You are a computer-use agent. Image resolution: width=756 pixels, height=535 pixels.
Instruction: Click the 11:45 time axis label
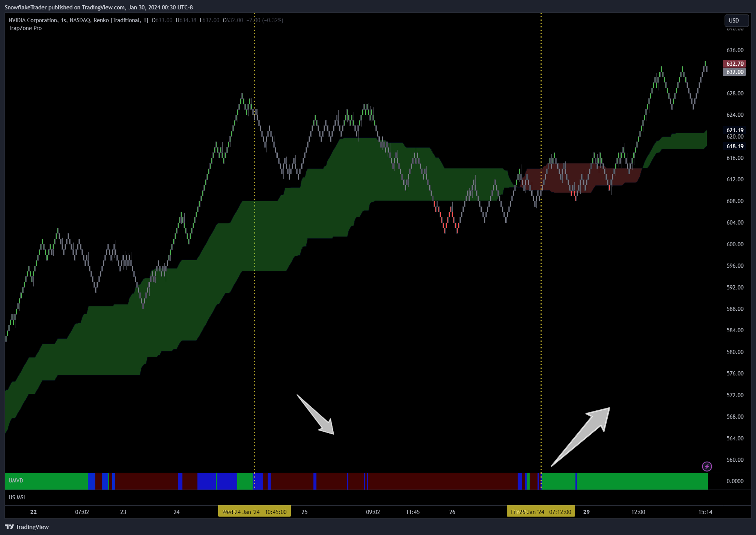pyautogui.click(x=413, y=512)
